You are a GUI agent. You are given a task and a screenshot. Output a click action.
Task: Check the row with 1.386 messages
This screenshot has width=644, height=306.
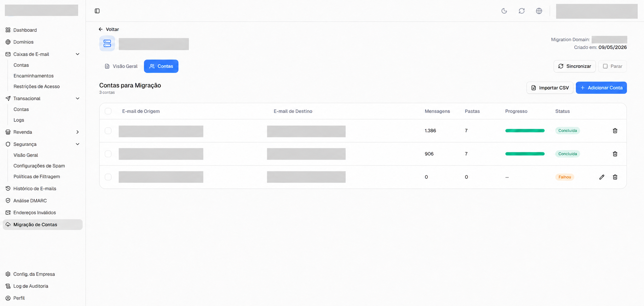(108, 131)
